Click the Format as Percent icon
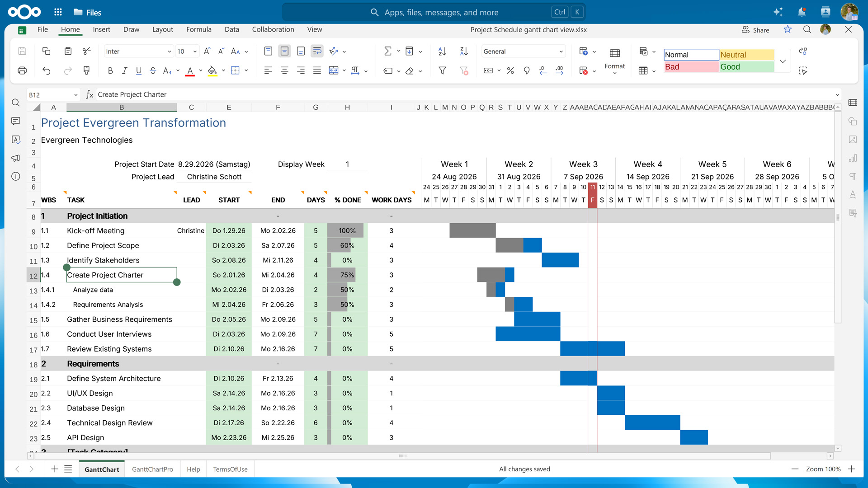The width and height of the screenshot is (868, 488). [x=510, y=70]
